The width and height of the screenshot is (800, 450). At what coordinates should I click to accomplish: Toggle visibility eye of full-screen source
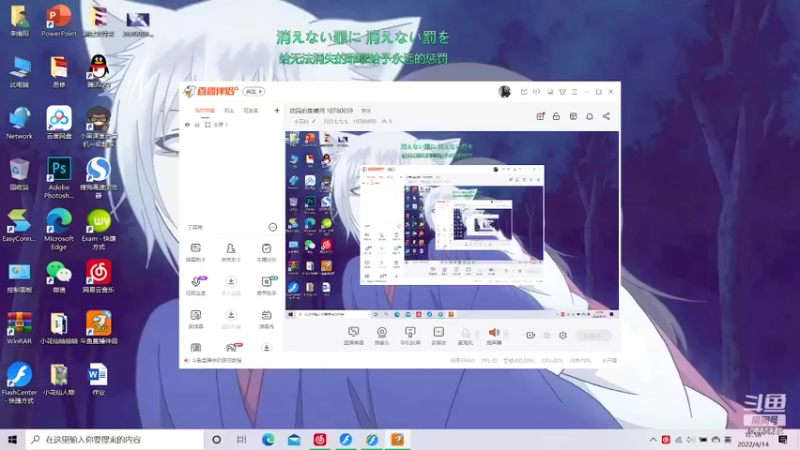pos(187,124)
